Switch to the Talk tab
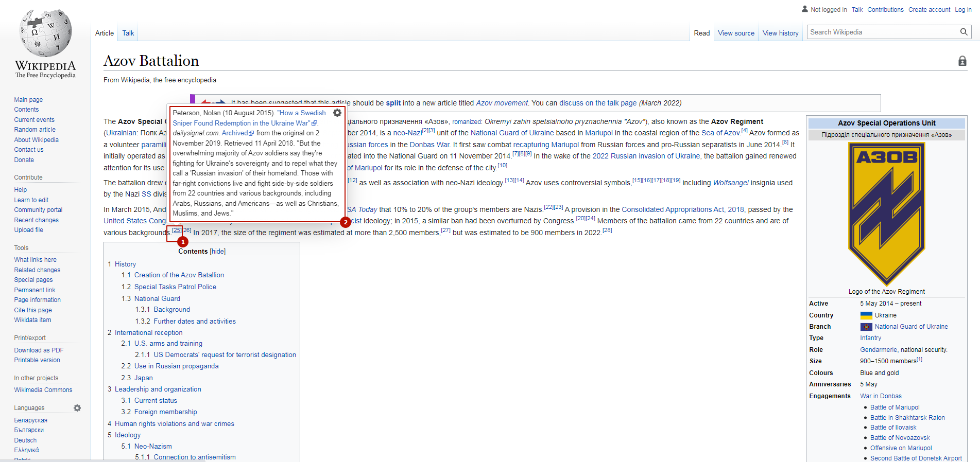This screenshot has width=980, height=462. point(128,33)
